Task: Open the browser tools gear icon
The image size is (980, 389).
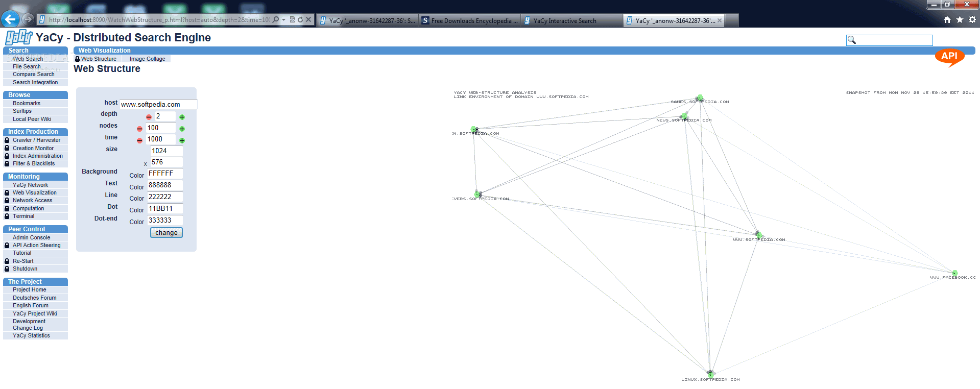Action: [972, 19]
